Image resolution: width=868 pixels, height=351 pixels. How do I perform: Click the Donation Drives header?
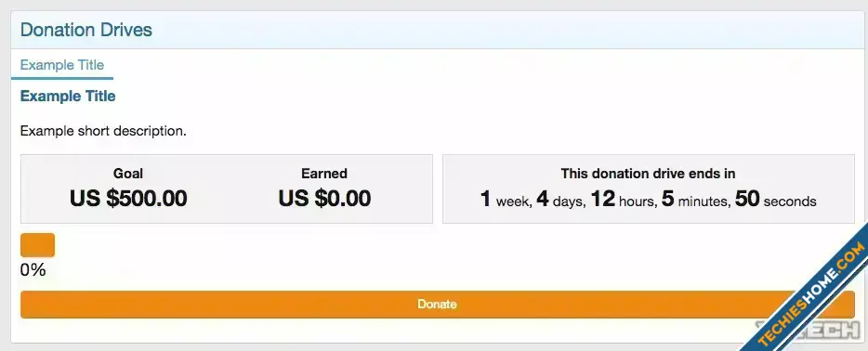(x=85, y=30)
